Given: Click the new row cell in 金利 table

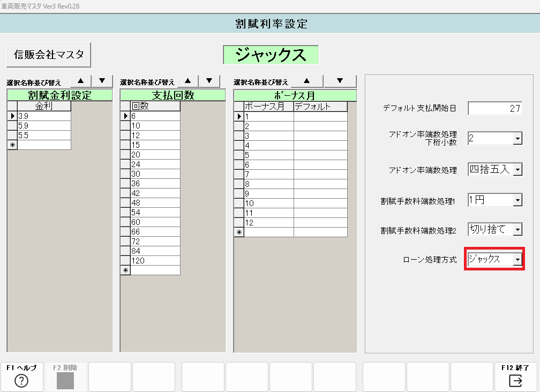Looking at the screenshot, I should click(x=44, y=145).
